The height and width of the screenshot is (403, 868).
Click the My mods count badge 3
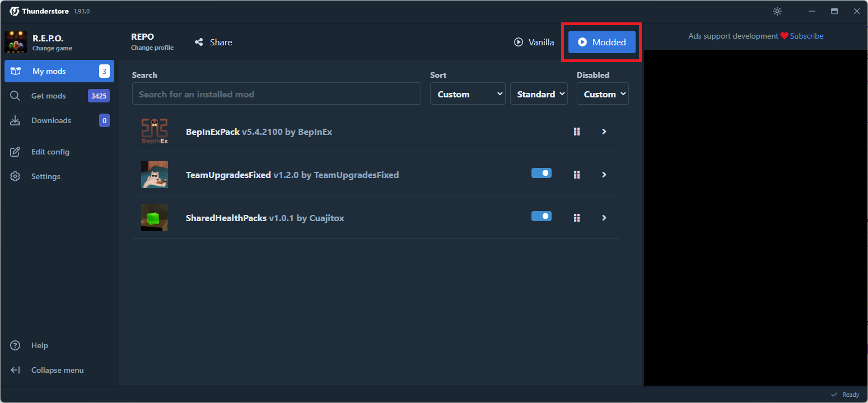pos(104,71)
